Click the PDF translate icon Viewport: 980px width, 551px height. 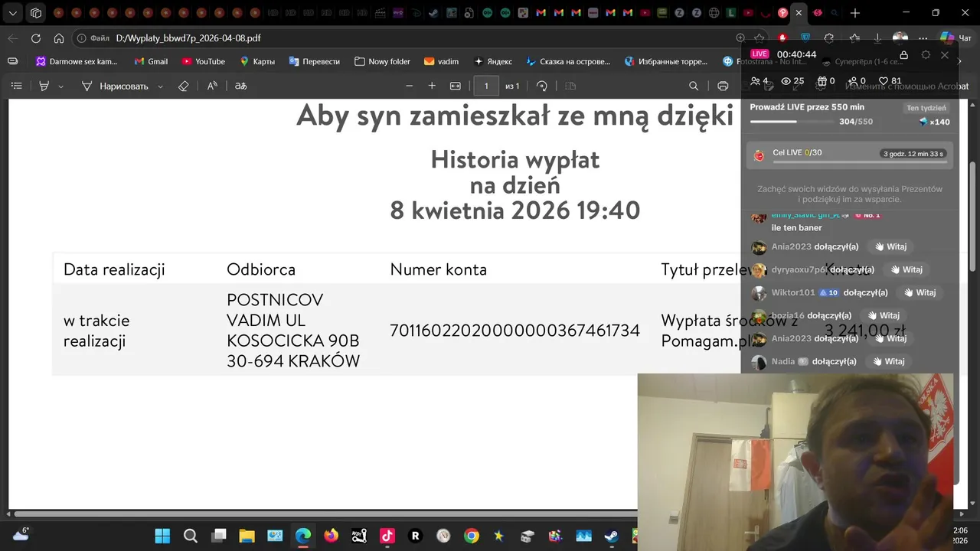click(x=240, y=86)
